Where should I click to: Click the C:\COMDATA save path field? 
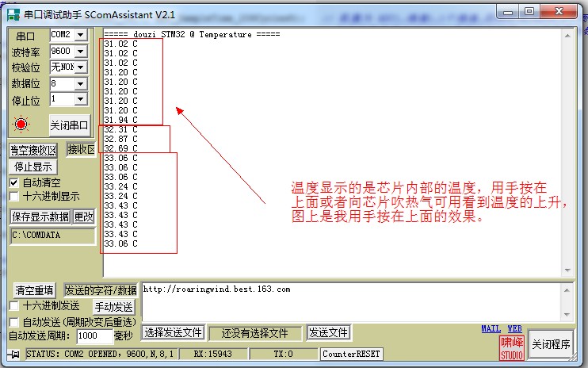(52, 236)
